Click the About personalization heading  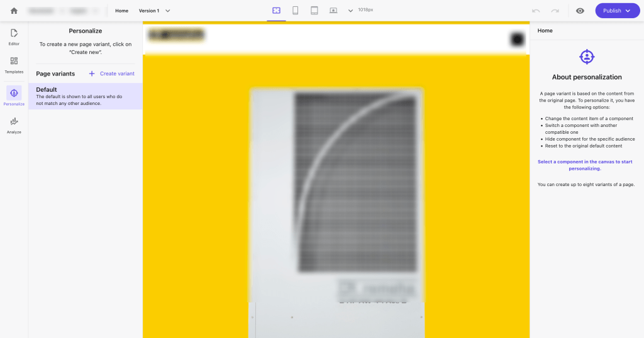coord(587,77)
